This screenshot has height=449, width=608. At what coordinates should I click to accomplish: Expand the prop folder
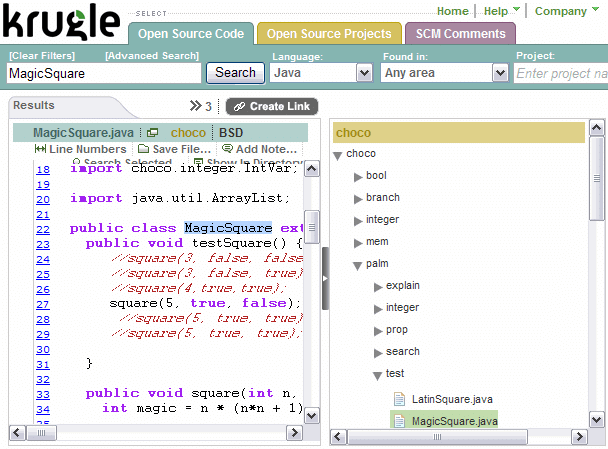click(378, 331)
